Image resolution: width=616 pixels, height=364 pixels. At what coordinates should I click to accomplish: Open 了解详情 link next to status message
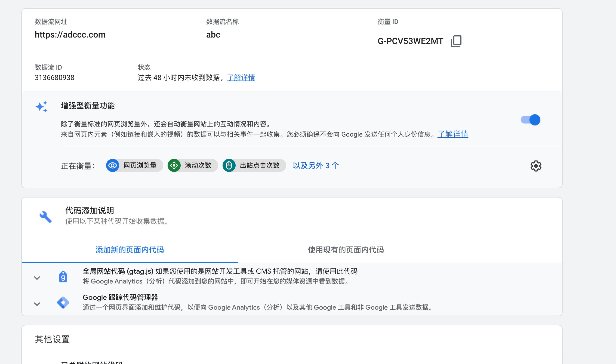pyautogui.click(x=241, y=78)
